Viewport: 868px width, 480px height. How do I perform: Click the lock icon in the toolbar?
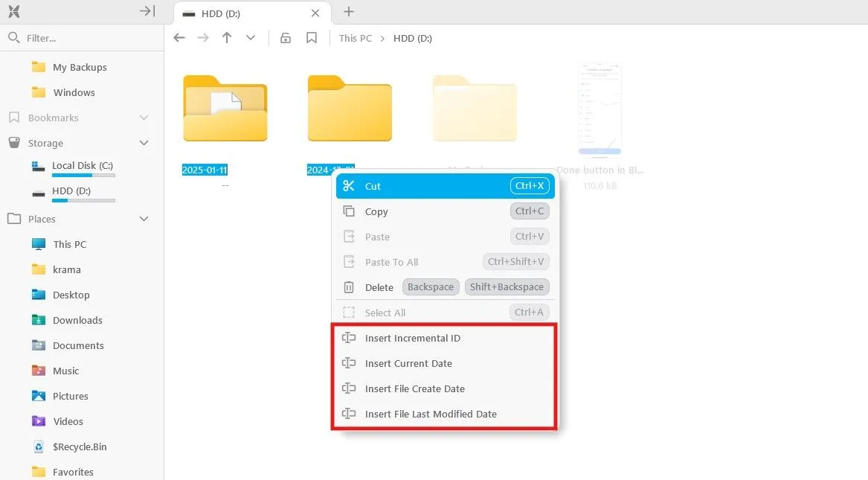[x=286, y=38]
